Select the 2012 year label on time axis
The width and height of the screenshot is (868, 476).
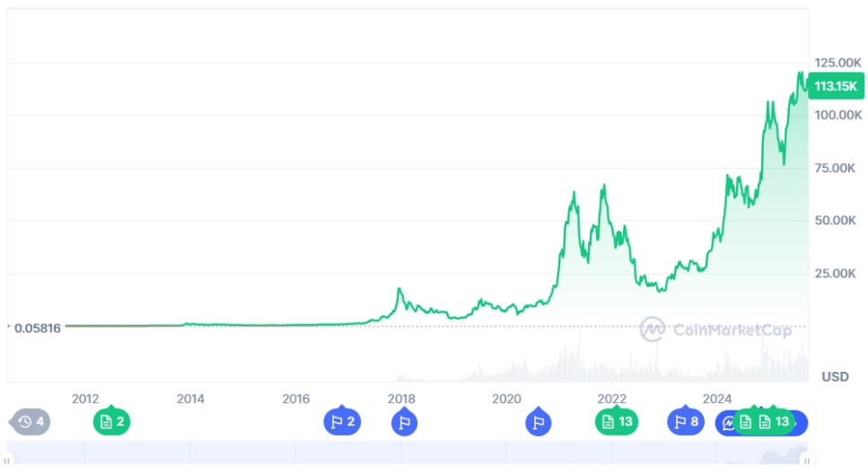pyautogui.click(x=85, y=399)
